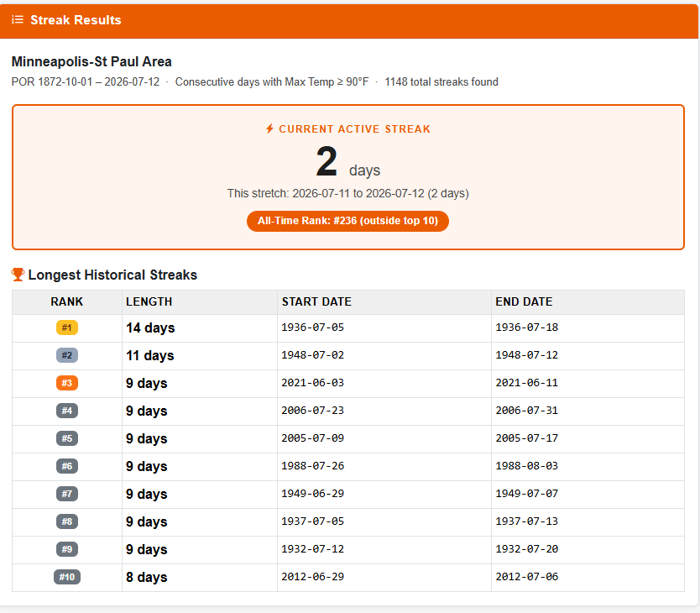Click end date 2021-06-11
This screenshot has height=613, width=700.
pyautogui.click(x=527, y=383)
